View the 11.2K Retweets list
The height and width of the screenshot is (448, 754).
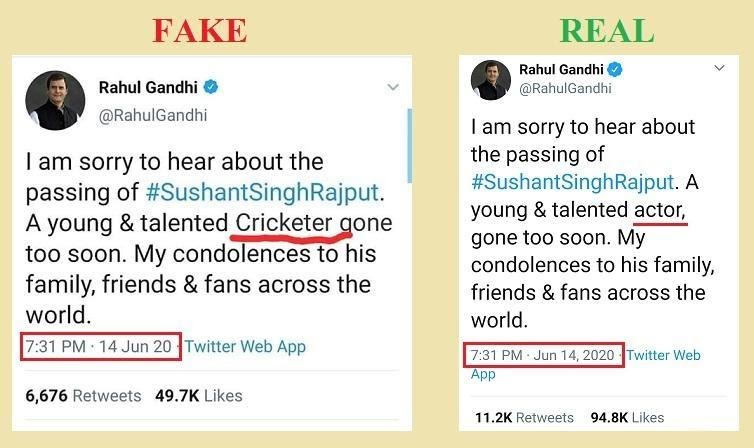(522, 417)
